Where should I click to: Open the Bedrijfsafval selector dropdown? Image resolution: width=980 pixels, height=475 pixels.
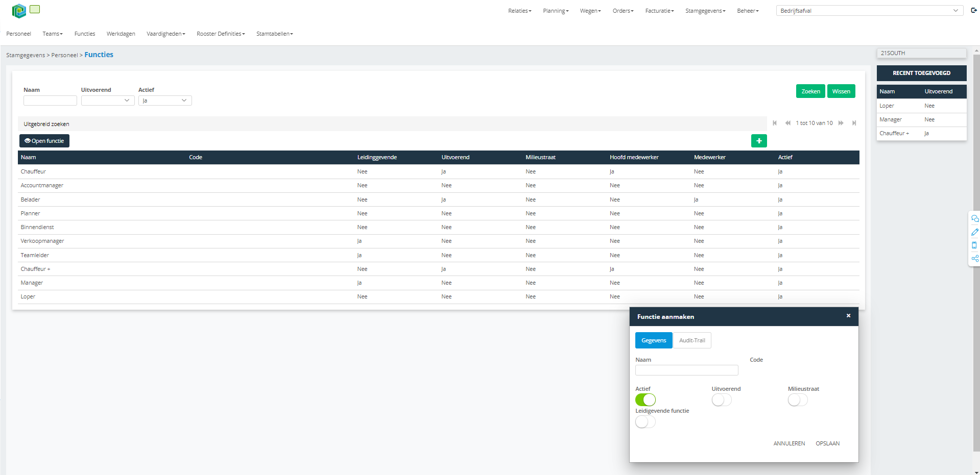point(870,11)
